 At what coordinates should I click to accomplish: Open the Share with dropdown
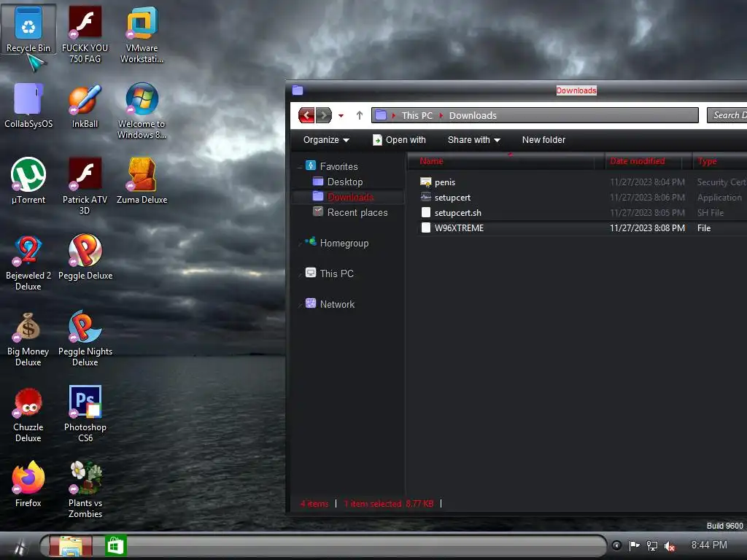coord(474,140)
